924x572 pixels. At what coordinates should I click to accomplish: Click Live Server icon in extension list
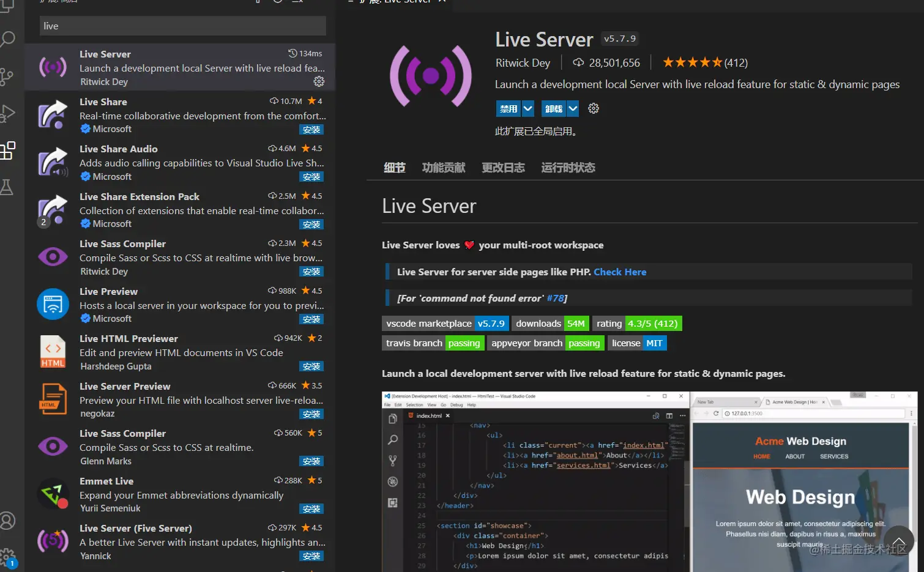(53, 66)
